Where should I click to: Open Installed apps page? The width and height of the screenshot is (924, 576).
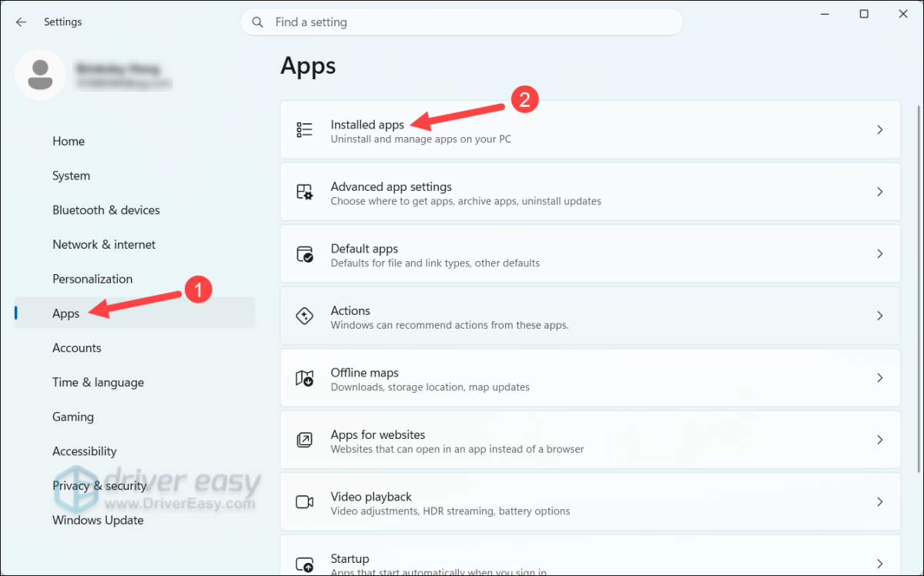coord(590,130)
